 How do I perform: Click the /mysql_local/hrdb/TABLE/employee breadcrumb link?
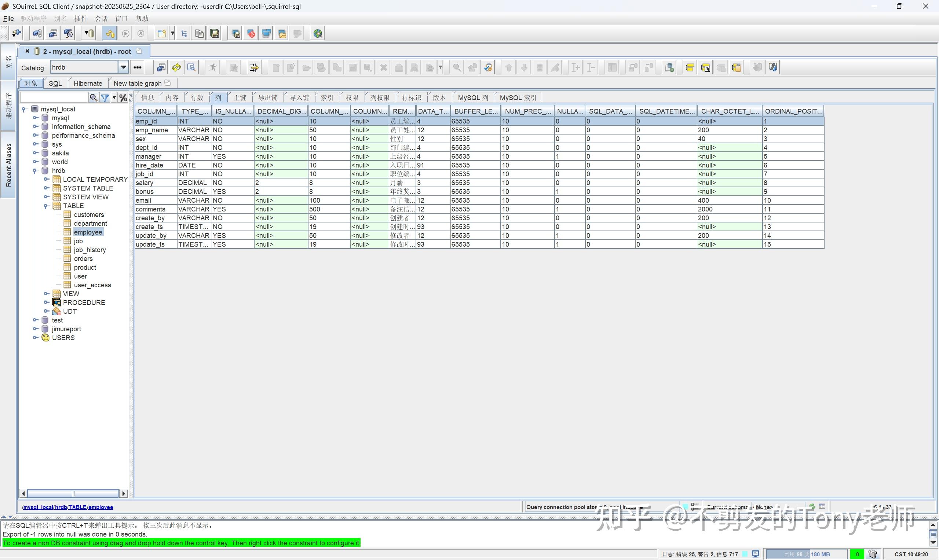pos(67,507)
